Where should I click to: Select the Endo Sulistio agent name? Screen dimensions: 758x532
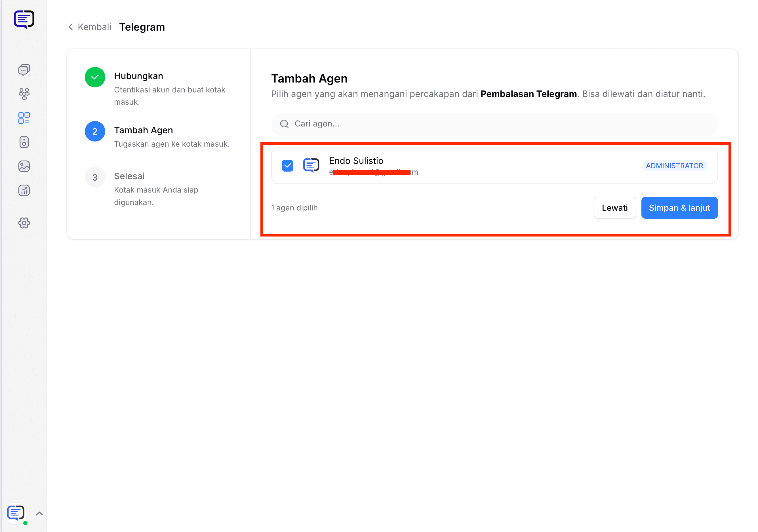[x=356, y=161]
